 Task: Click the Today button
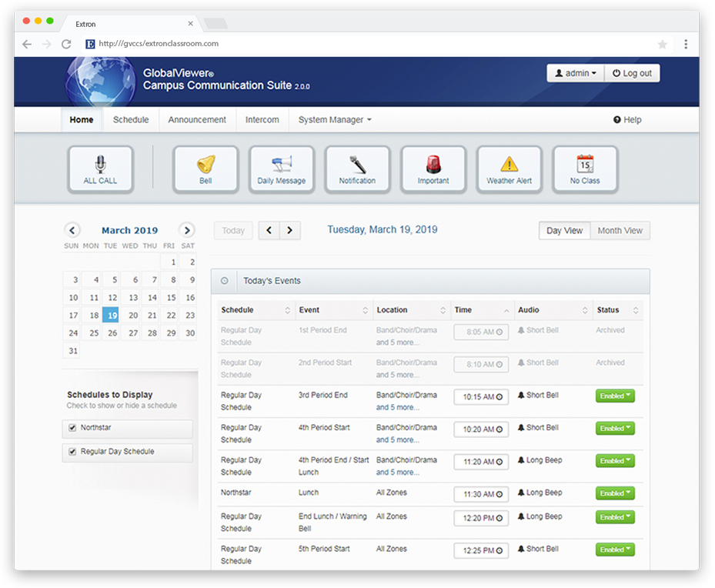[x=233, y=231]
